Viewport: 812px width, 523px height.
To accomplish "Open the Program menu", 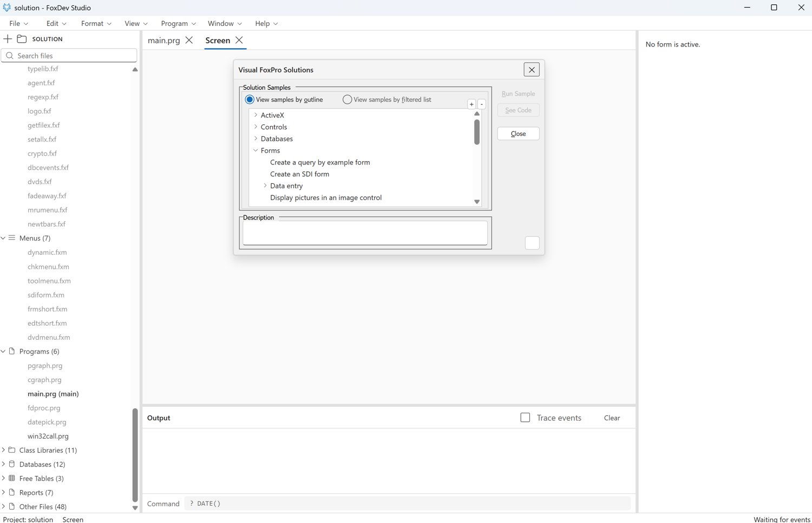I will tap(178, 23).
